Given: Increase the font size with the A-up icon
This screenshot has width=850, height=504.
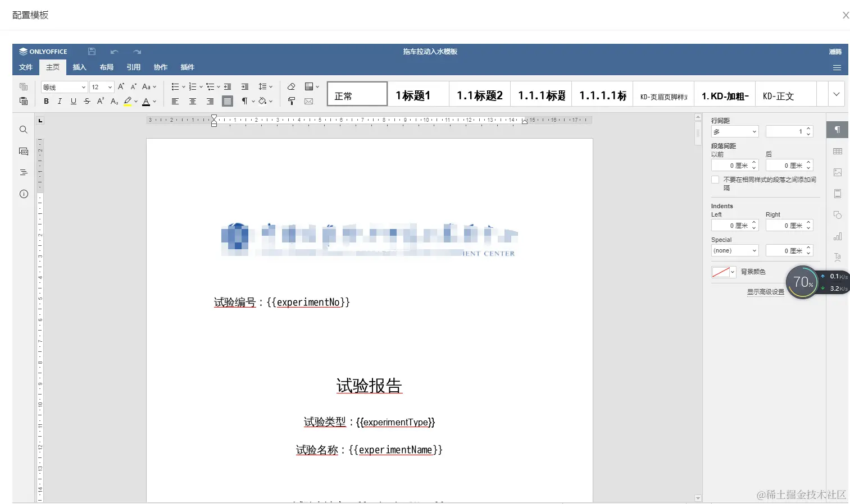Looking at the screenshot, I should click(x=121, y=87).
